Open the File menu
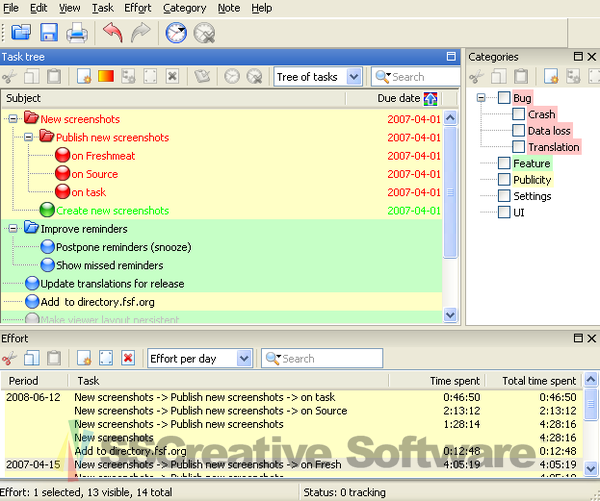Screen dimensions: 600x501 tap(11, 8)
